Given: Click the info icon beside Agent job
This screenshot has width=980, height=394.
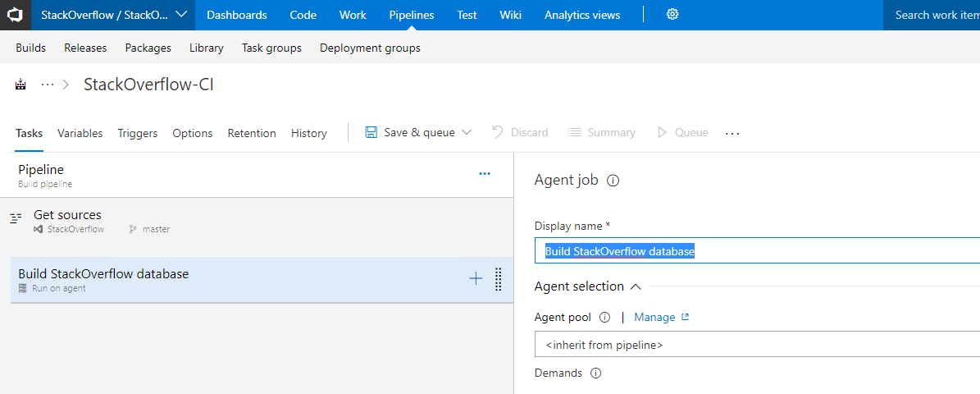Looking at the screenshot, I should tap(613, 181).
